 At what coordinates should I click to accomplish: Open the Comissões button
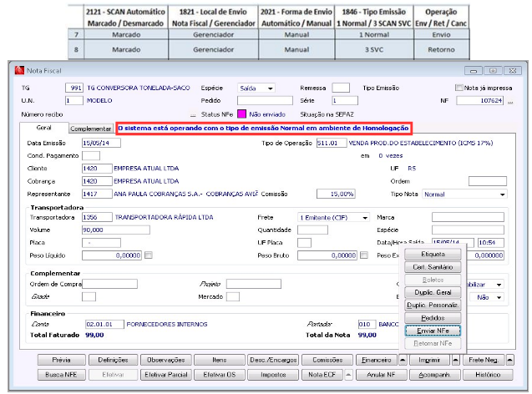(327, 360)
